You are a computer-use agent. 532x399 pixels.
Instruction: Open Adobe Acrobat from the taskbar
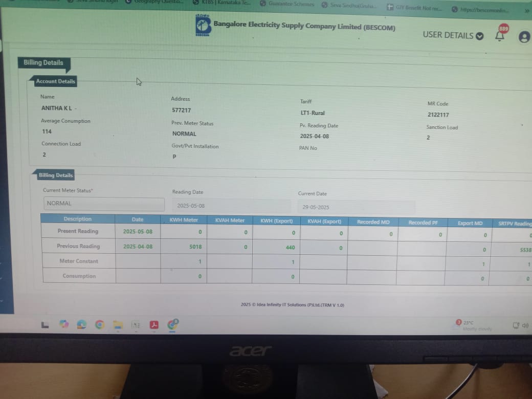154,325
